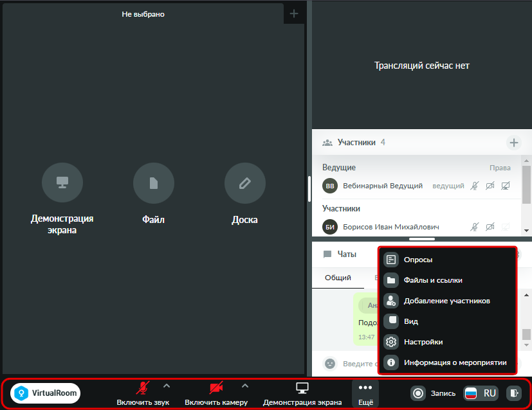Click the name Борисов Иван Михайлович
This screenshot has height=410, width=532.
[391, 227]
